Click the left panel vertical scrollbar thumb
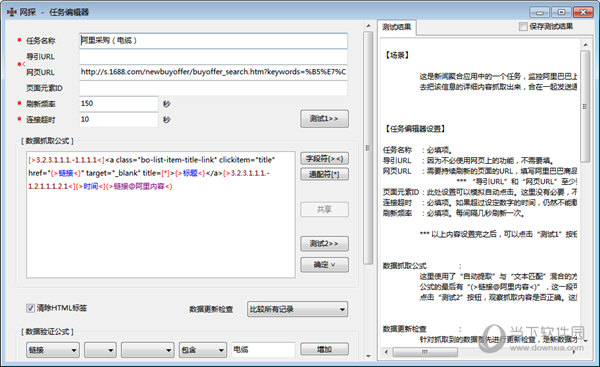Viewport: 600px width, 367px height. click(x=368, y=148)
